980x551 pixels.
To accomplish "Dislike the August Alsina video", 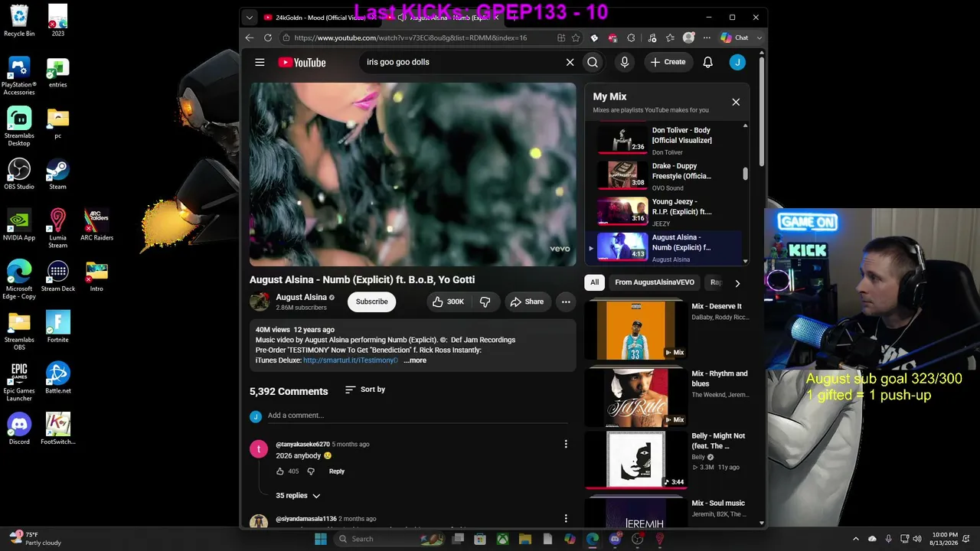I will [x=485, y=302].
